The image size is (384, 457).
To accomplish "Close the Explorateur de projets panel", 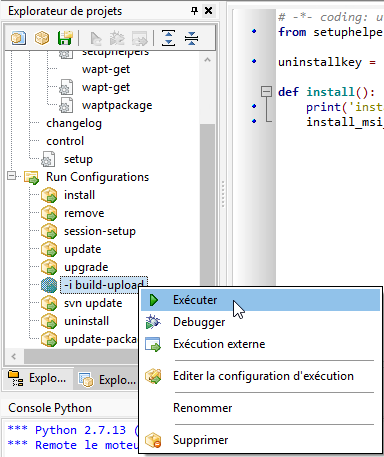I will (208, 11).
